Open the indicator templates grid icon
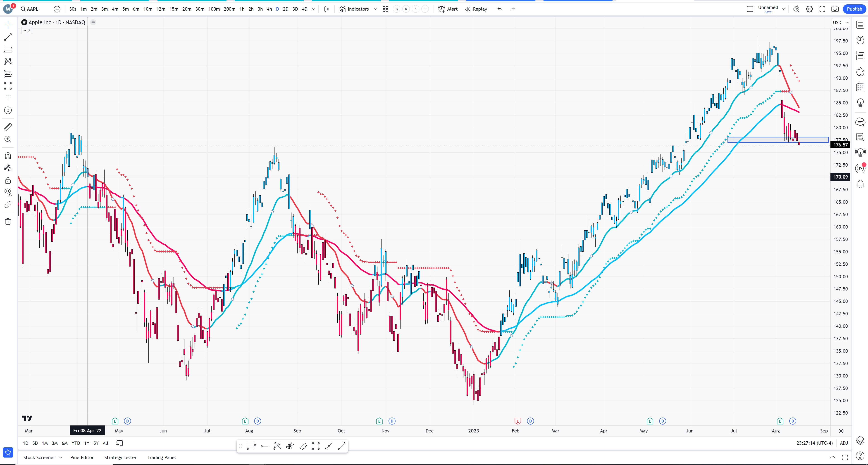The image size is (868, 465). click(x=385, y=9)
